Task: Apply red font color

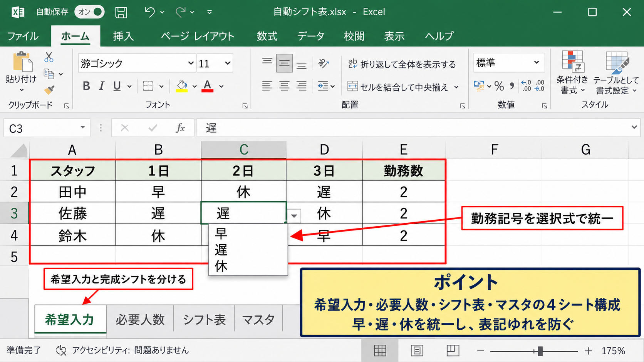Action: coord(208,86)
